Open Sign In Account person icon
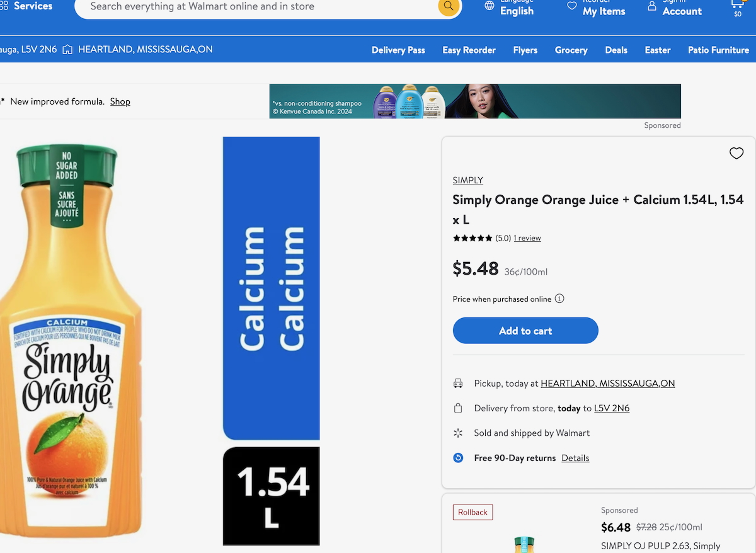Image resolution: width=756 pixels, height=553 pixels. click(652, 6)
